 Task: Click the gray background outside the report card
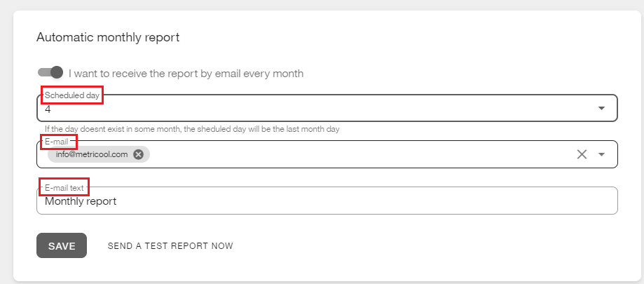click(x=6, y=140)
